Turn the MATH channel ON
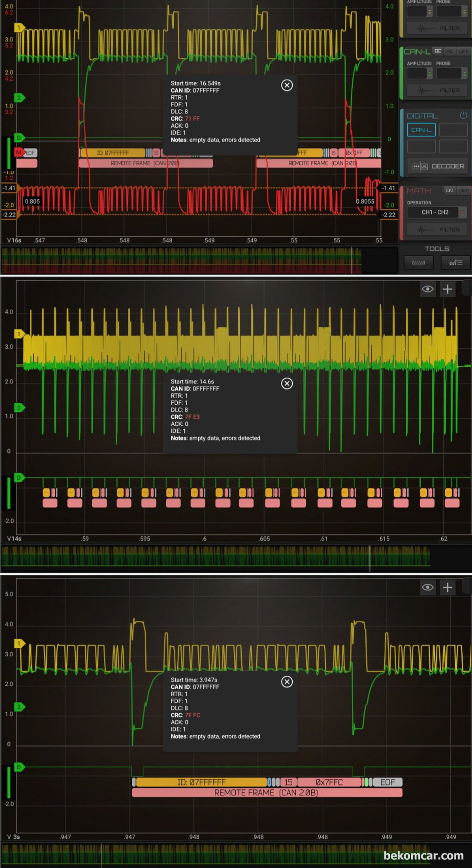The image size is (472, 868). (449, 191)
